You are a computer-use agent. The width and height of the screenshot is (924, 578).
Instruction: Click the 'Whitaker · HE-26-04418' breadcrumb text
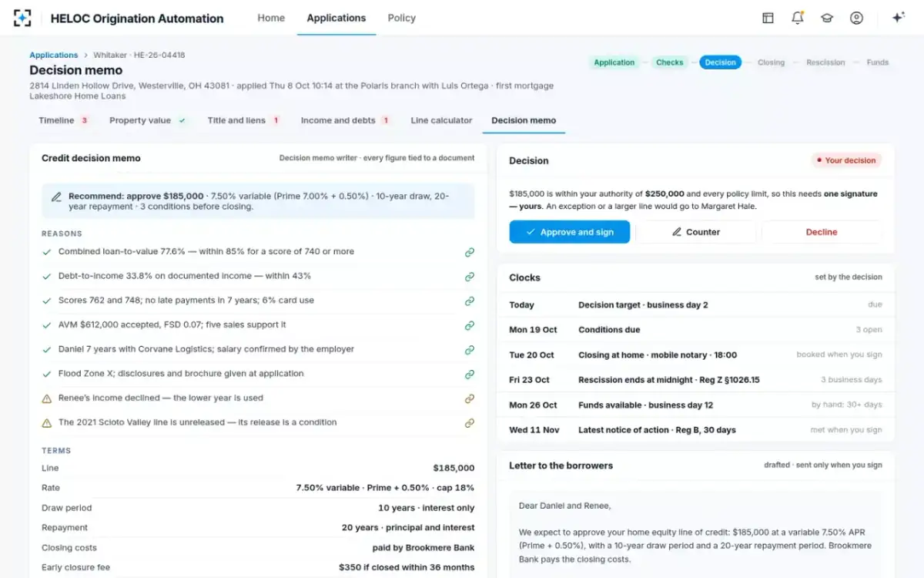(x=139, y=55)
